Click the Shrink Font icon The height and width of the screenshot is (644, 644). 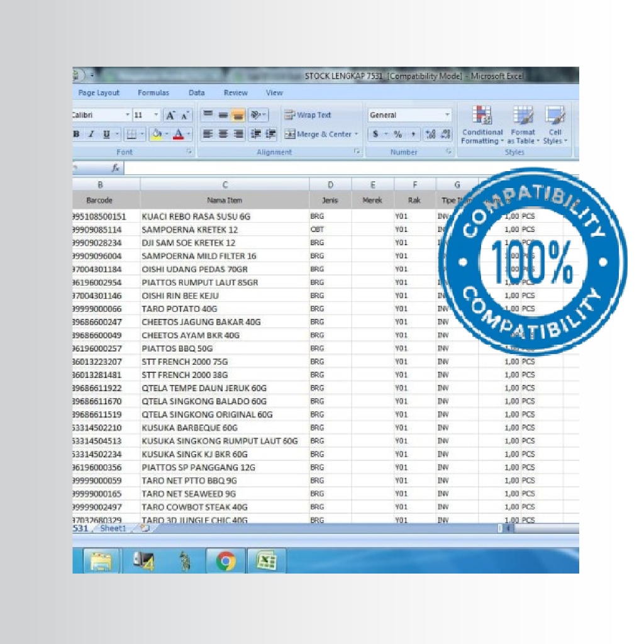[x=184, y=116]
